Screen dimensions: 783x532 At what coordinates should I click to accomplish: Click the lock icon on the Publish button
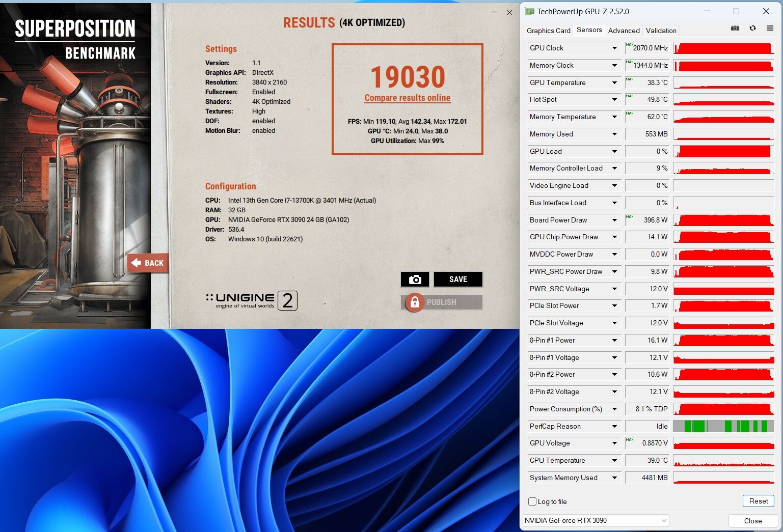pos(415,302)
